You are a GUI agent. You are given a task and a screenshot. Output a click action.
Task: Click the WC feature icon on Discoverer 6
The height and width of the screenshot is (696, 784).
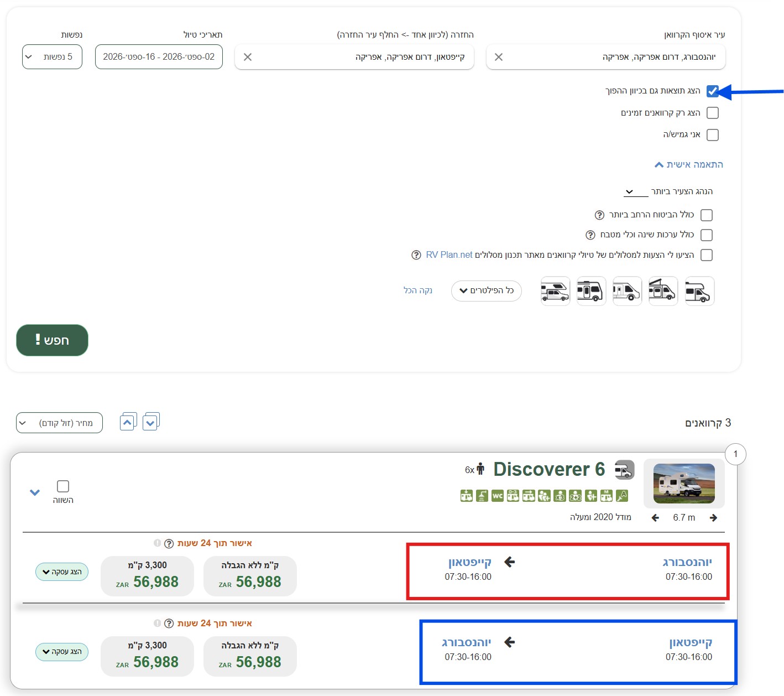coord(498,496)
